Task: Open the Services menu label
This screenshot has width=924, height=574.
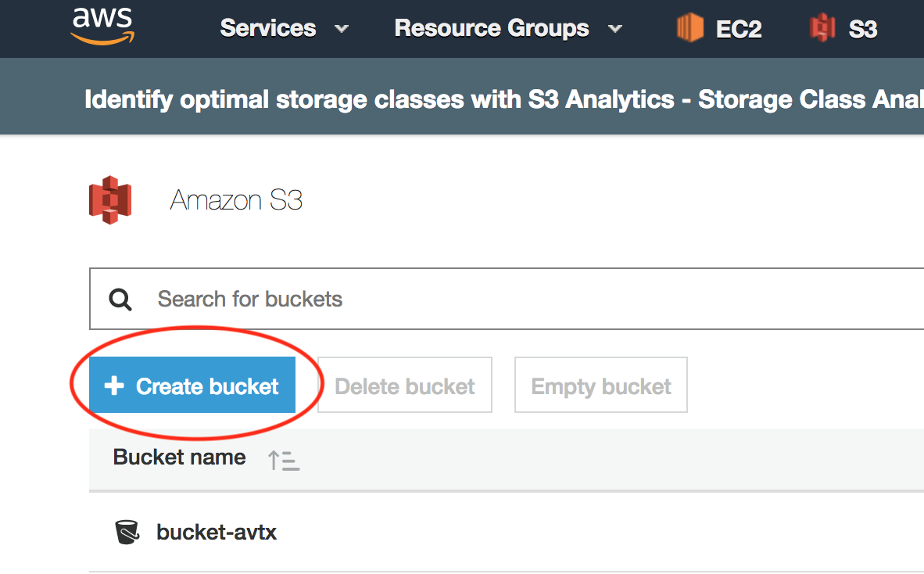Action: click(x=268, y=29)
